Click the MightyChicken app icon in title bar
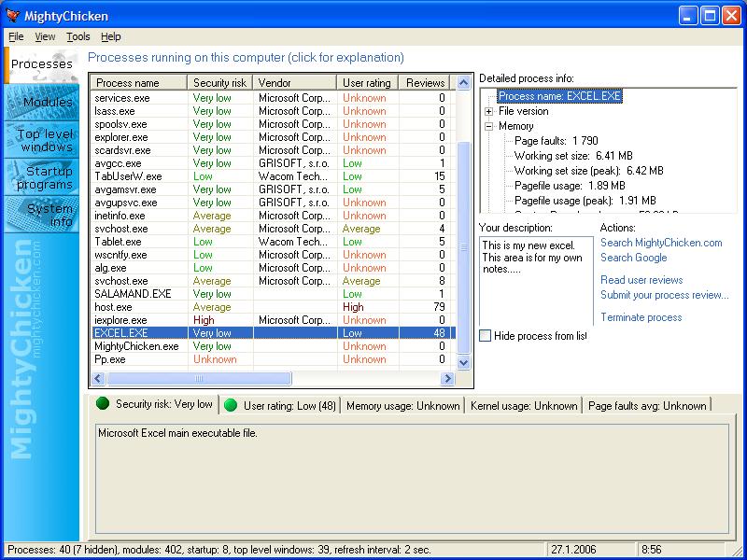747x560 pixels. point(13,16)
